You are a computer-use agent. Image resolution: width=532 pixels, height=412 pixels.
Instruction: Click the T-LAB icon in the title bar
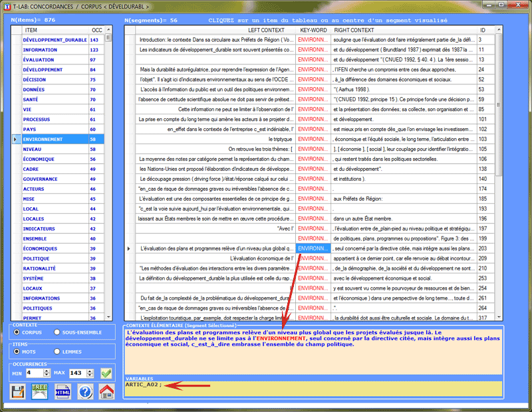7,7
